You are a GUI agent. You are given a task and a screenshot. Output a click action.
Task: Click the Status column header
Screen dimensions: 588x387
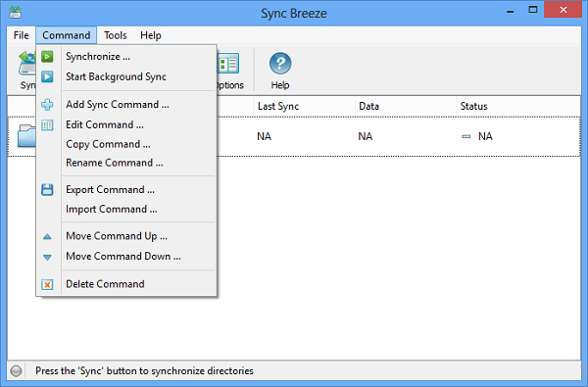tap(518, 107)
